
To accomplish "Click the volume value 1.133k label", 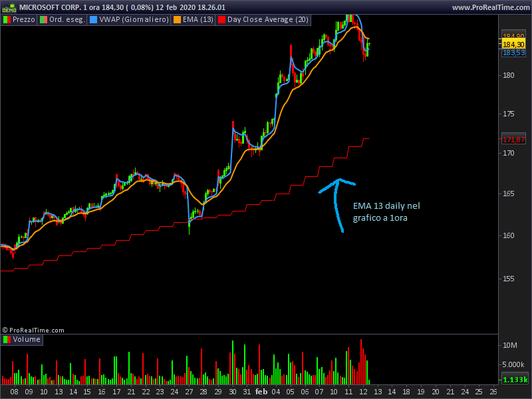I will coord(515,380).
